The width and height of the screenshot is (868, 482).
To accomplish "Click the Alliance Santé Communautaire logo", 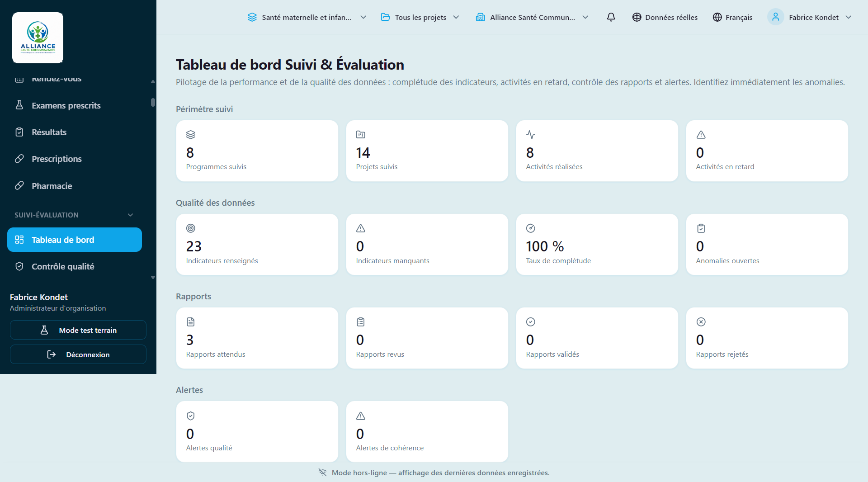I will pos(38,38).
